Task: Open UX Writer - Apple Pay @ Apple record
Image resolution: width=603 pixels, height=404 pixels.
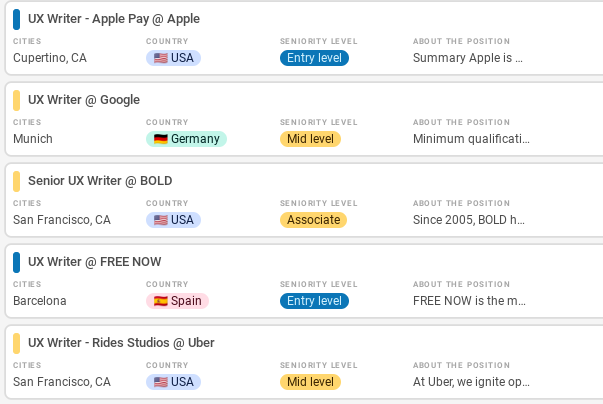Action: pos(113,19)
